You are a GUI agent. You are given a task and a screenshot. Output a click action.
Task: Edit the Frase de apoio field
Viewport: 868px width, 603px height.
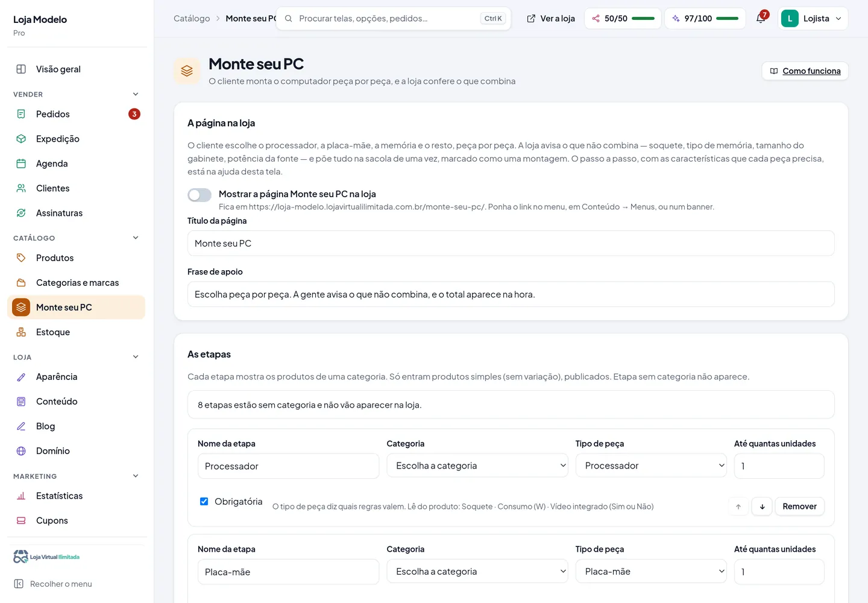coord(511,294)
